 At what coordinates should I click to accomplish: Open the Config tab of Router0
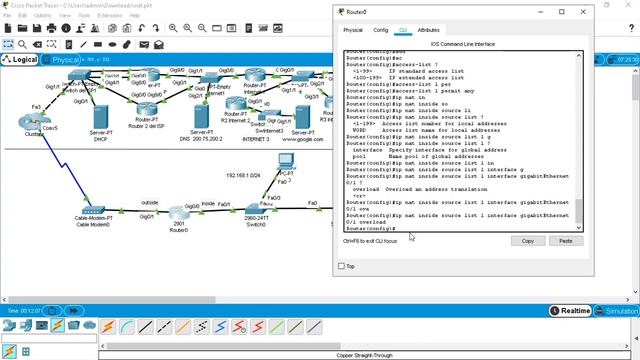380,30
